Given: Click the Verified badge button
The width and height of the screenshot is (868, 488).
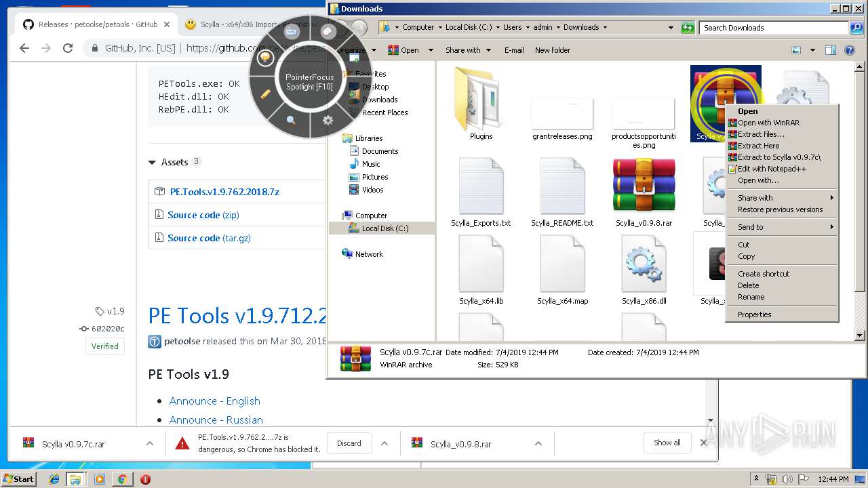Looking at the screenshot, I should [105, 346].
